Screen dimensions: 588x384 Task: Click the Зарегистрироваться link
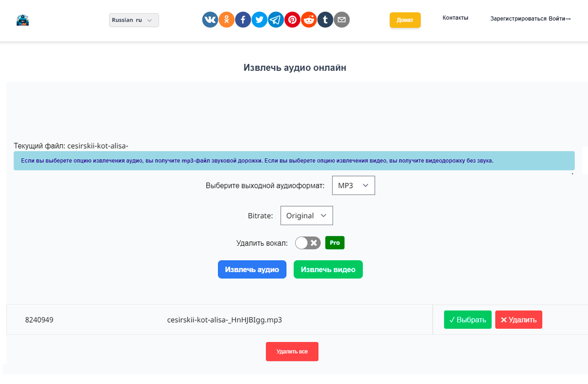coord(518,19)
